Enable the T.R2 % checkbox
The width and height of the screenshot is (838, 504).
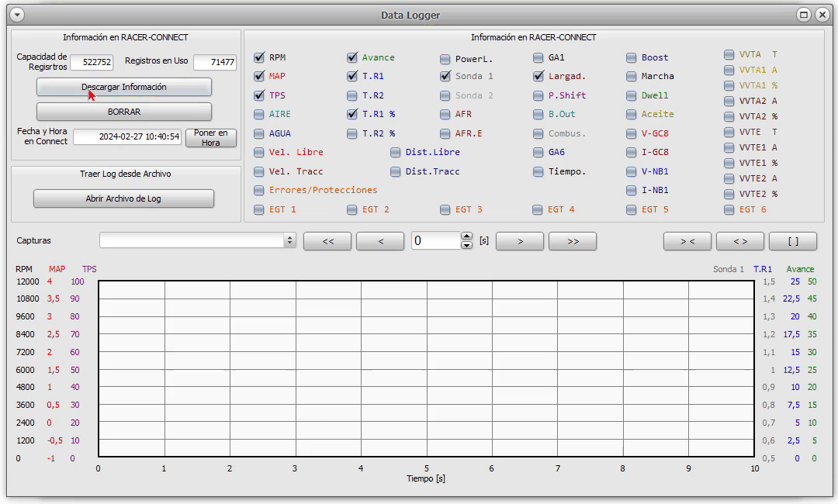(352, 133)
